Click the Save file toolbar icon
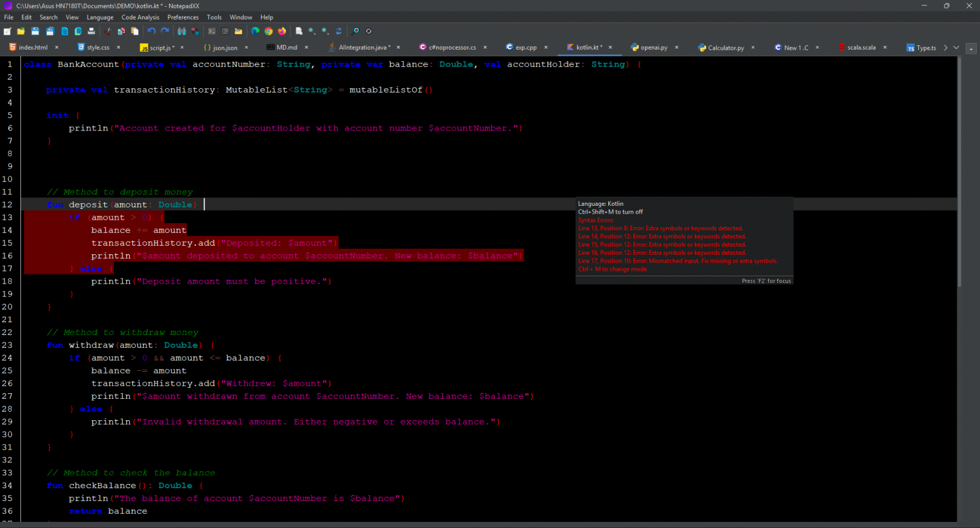 [36, 31]
